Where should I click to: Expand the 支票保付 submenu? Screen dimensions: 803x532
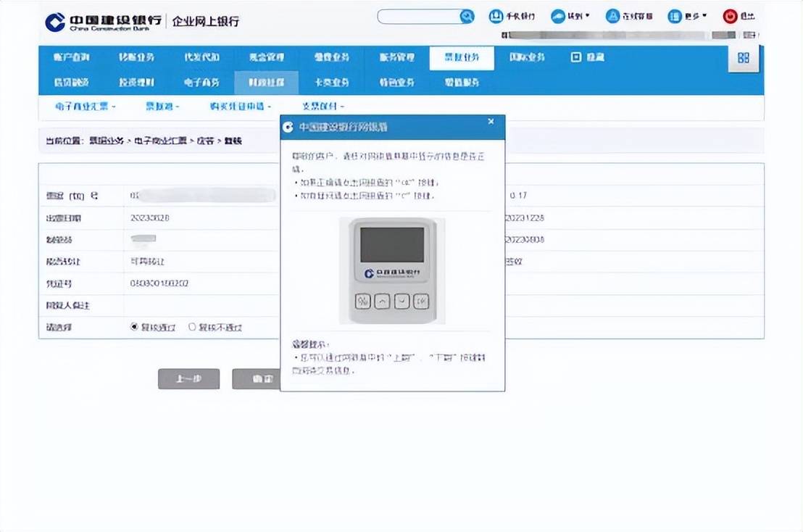pyautogui.click(x=323, y=107)
